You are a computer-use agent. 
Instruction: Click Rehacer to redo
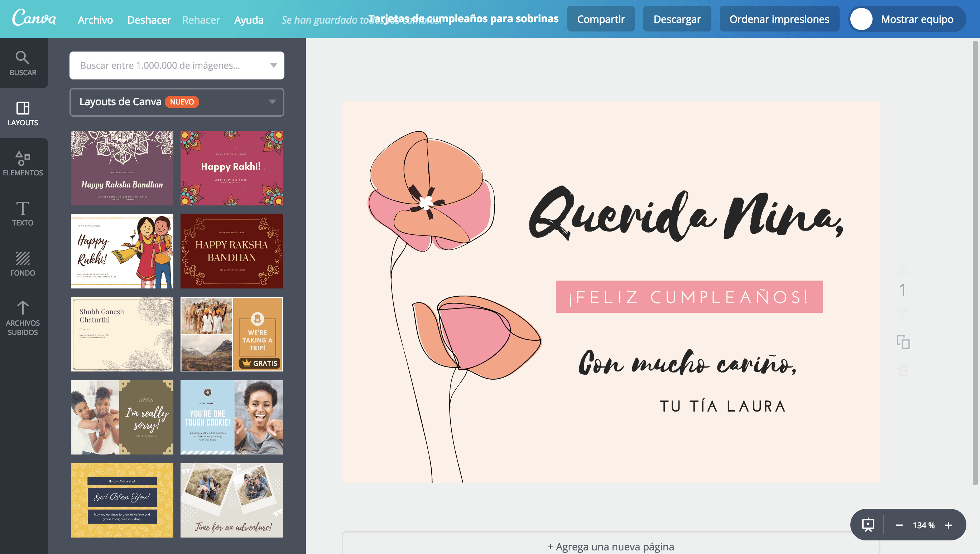pyautogui.click(x=201, y=19)
